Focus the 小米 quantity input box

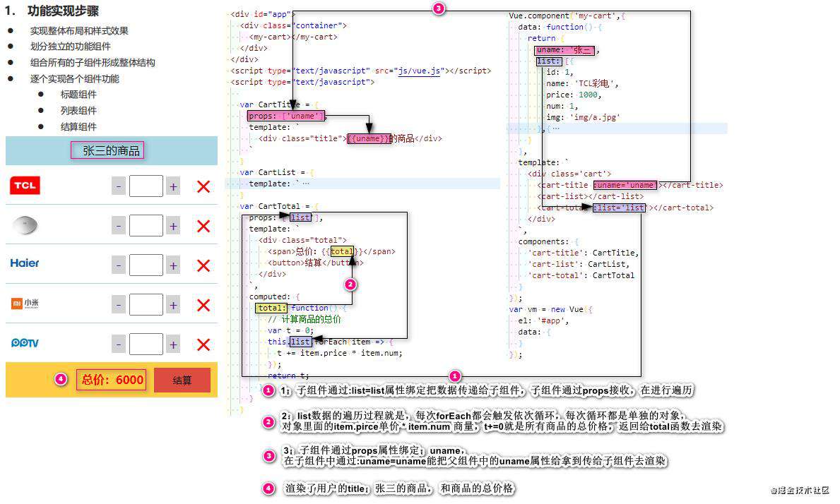tap(146, 305)
